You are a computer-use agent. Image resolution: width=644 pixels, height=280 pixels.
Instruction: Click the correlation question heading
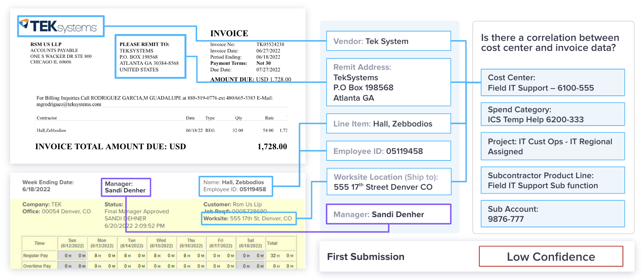click(x=550, y=42)
